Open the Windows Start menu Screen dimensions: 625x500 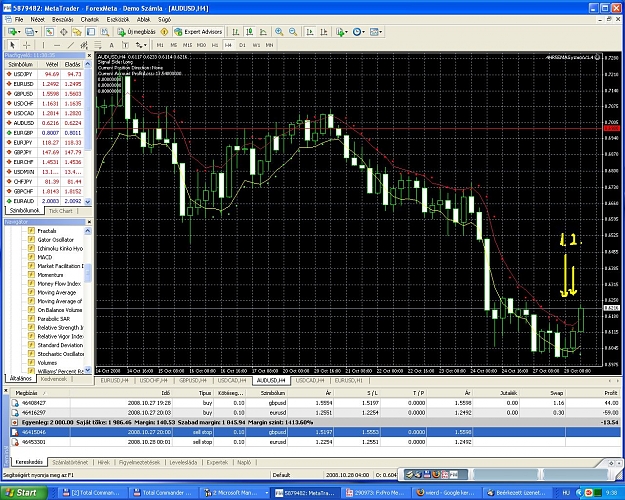[23, 492]
